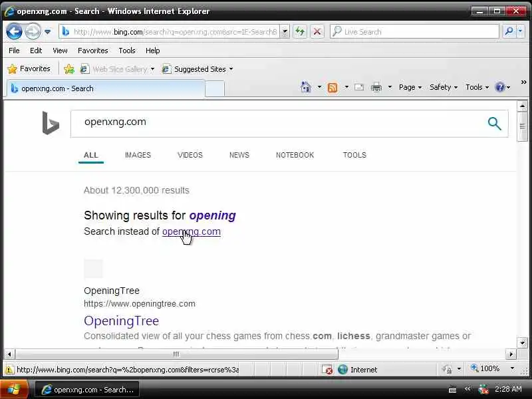Image resolution: width=532 pixels, height=399 pixels.
Task: Switch to the IMAGES tab
Action: pos(138,155)
